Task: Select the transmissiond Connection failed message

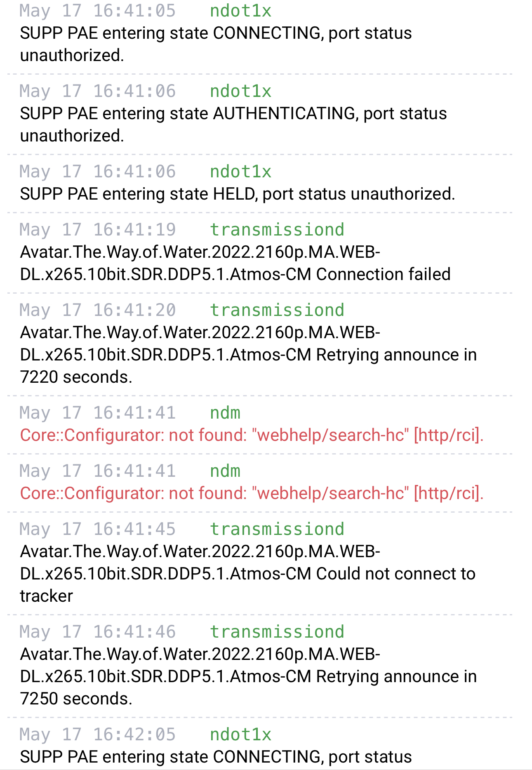Action: pos(235,263)
